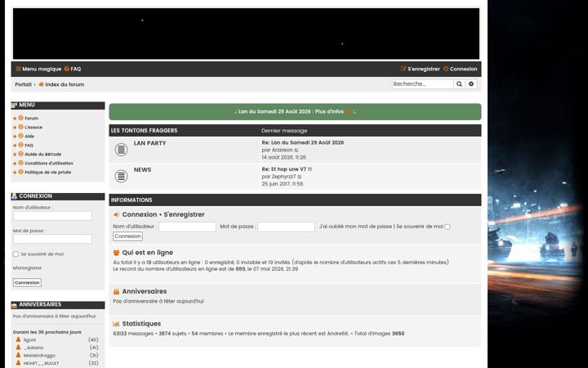Click the magnifier search button
The image size is (588, 368).
459,84
